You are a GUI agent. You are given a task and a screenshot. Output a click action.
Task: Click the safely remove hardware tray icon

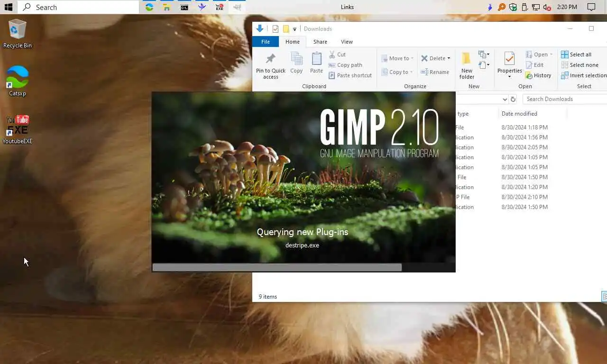pos(524,7)
